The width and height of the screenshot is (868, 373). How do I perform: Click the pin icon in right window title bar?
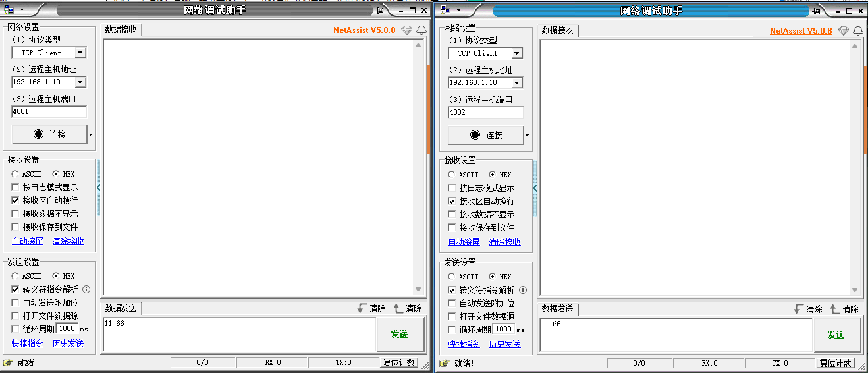[817, 11]
